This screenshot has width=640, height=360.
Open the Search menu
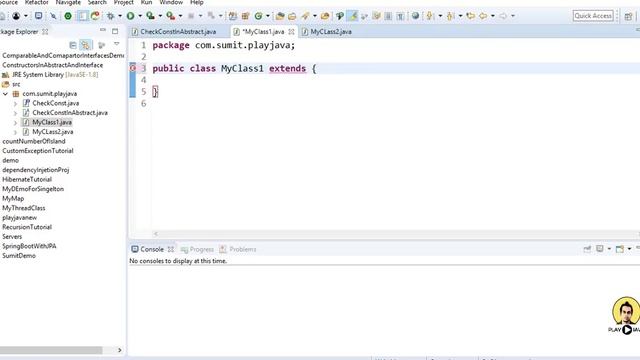point(97,2)
